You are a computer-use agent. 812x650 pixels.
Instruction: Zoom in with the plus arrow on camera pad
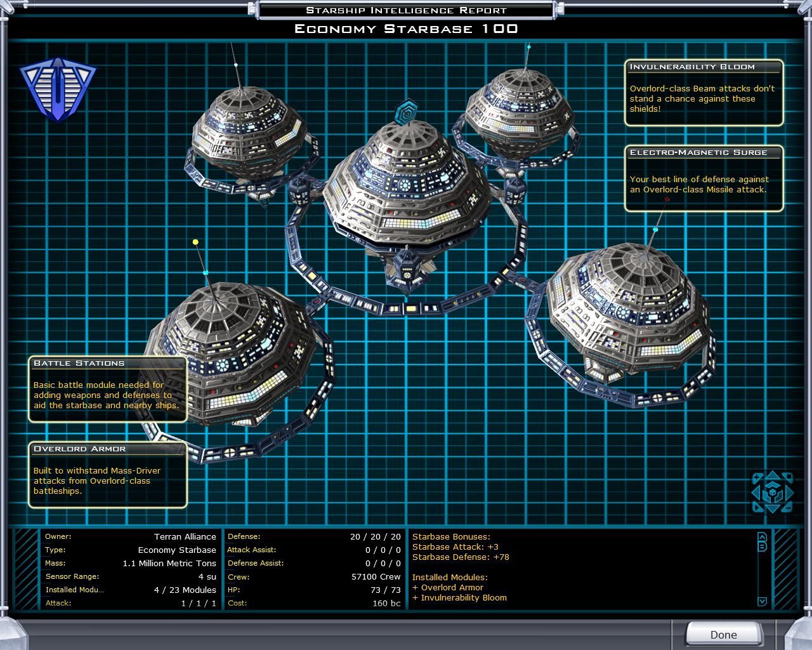click(x=757, y=477)
